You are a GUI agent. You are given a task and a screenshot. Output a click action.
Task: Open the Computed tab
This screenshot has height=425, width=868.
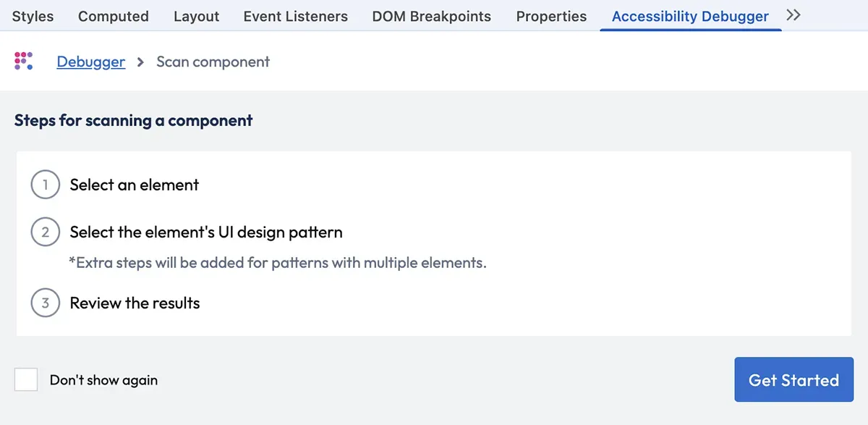[114, 16]
